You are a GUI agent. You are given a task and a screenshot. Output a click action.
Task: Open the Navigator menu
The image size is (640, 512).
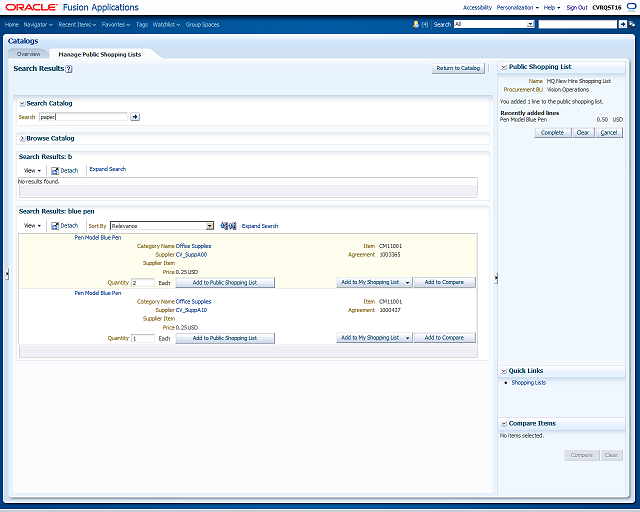(x=38, y=24)
